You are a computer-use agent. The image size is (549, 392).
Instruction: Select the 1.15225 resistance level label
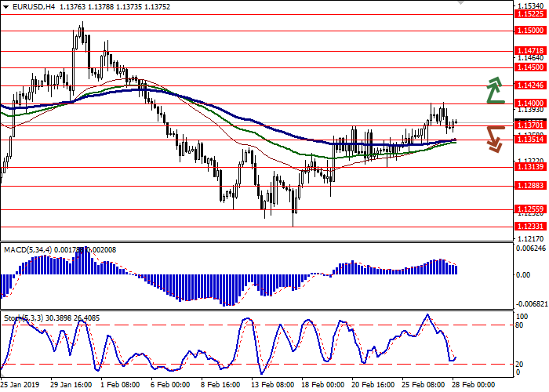tap(530, 14)
